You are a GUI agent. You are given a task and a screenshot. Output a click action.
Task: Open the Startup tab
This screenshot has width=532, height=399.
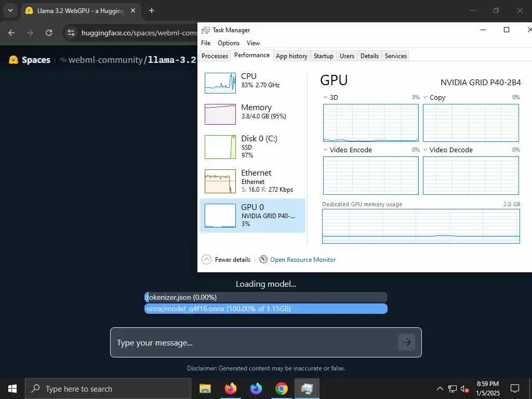pyautogui.click(x=323, y=56)
